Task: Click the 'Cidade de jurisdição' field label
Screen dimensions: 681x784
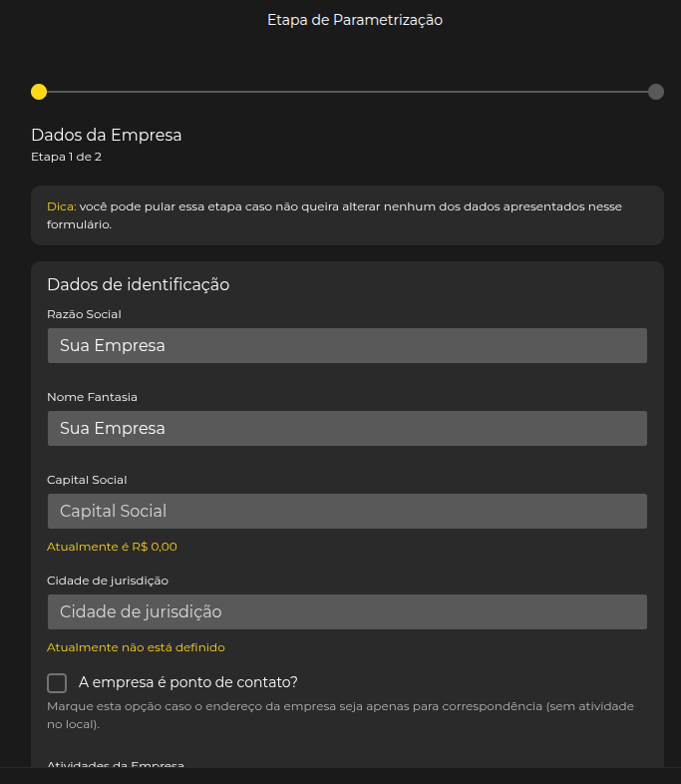Action: click(108, 580)
